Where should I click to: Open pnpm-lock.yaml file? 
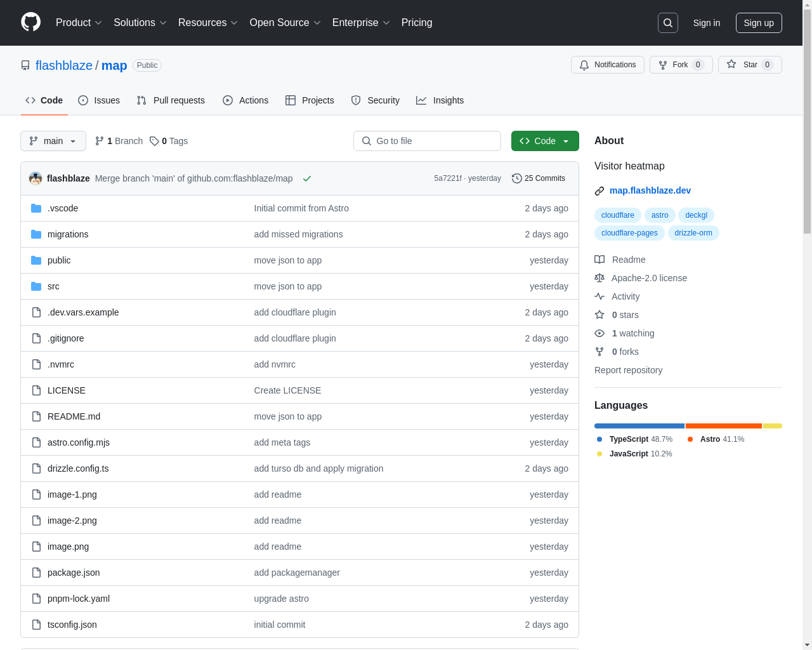(79, 599)
